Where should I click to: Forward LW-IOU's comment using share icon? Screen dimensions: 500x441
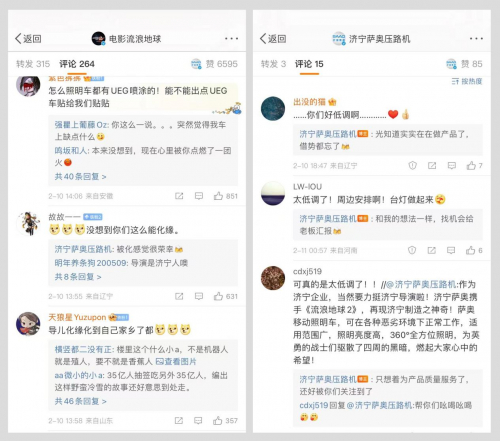[432, 250]
